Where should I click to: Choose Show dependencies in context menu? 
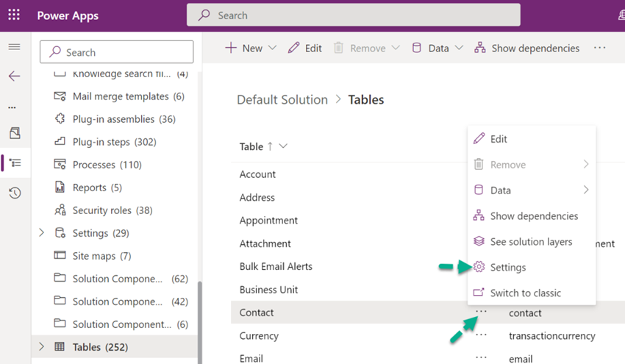(532, 215)
